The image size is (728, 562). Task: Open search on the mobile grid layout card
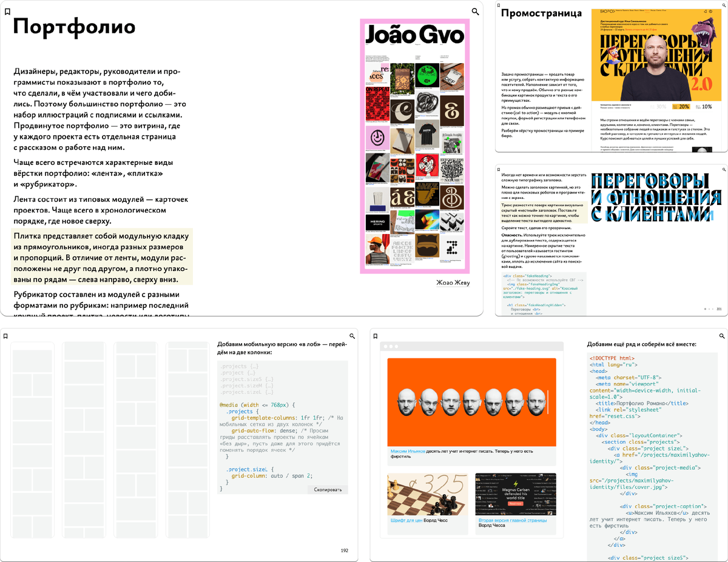[351, 335]
